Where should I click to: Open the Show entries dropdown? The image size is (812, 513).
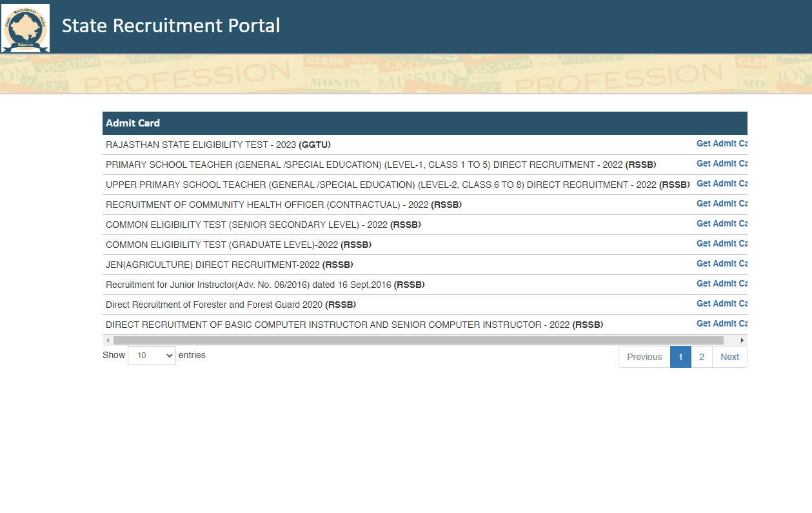tap(152, 356)
